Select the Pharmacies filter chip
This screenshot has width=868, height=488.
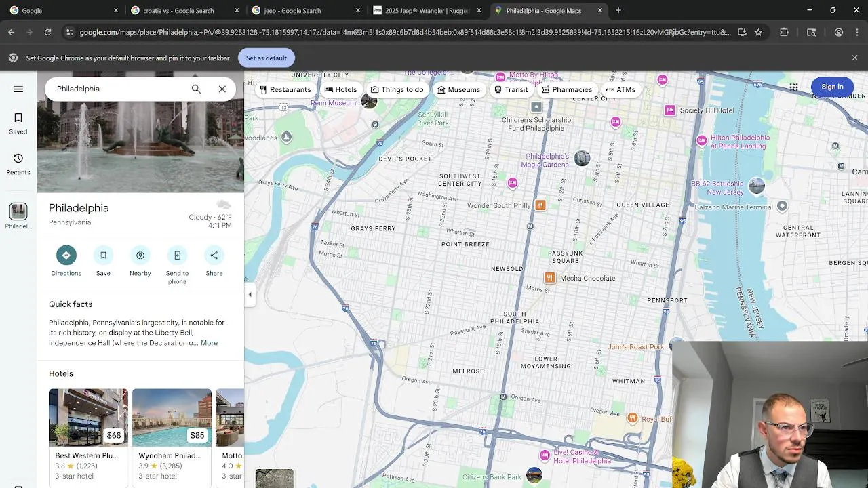click(567, 89)
